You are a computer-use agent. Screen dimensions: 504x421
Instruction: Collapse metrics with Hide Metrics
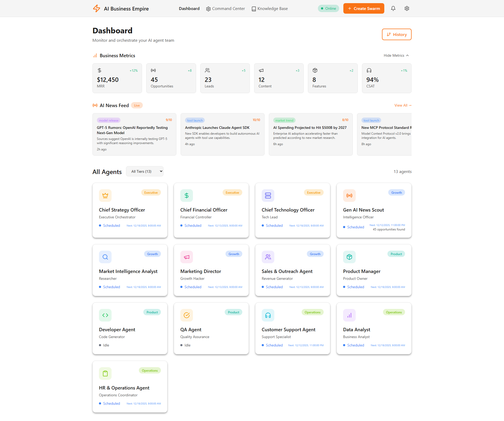pyautogui.click(x=396, y=55)
